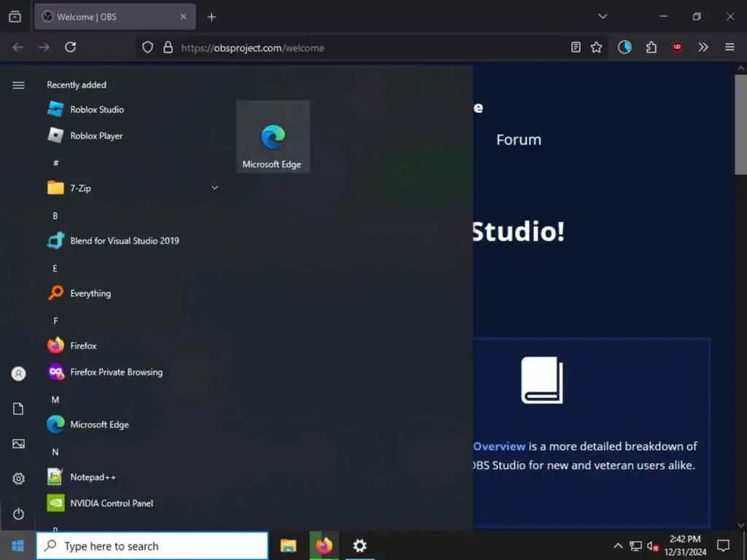This screenshot has height=560, width=747.
Task: Open File Explorer on the taskbar
Action: tap(288, 545)
